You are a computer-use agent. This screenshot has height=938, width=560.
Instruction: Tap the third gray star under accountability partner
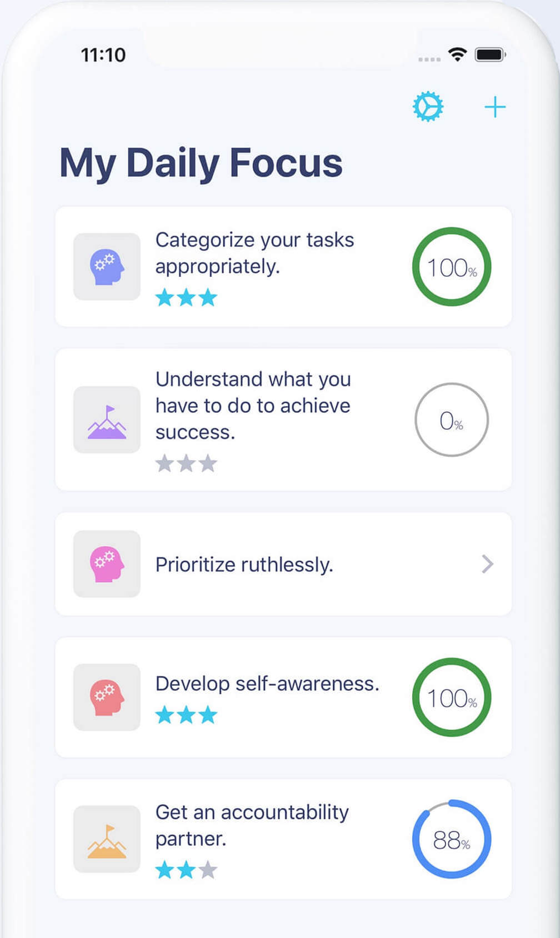tap(208, 870)
